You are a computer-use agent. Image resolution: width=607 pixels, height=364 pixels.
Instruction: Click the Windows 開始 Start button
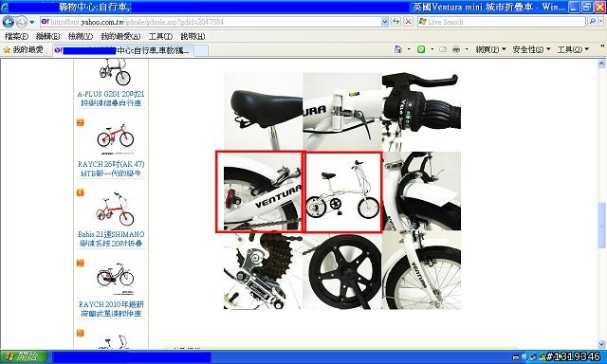(x=23, y=356)
